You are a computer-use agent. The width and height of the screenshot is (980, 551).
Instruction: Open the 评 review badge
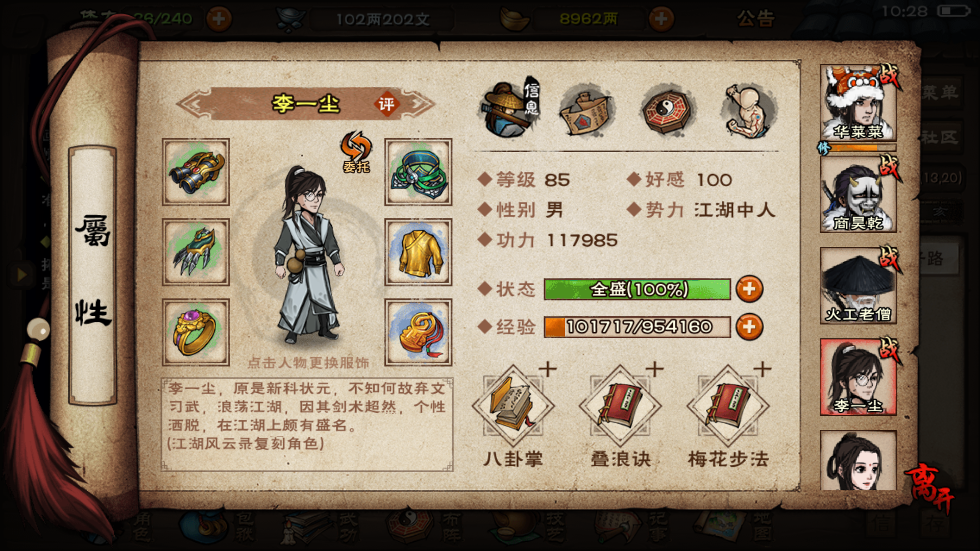click(x=386, y=104)
